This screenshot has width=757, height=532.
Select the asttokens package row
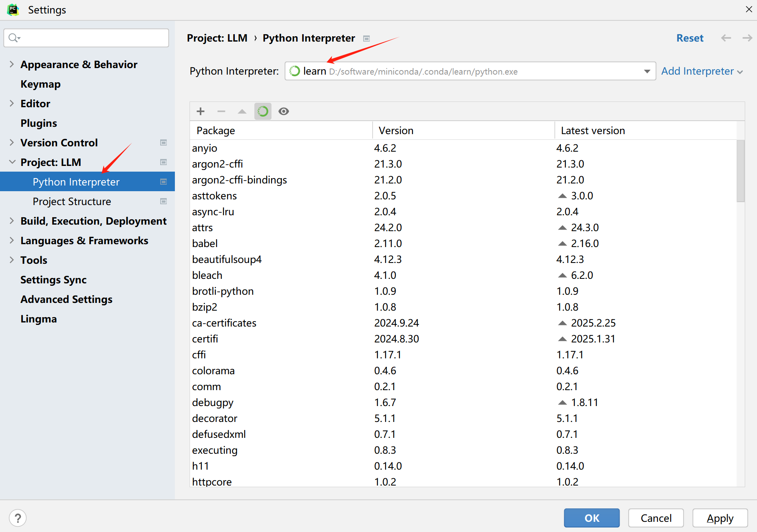pos(463,196)
